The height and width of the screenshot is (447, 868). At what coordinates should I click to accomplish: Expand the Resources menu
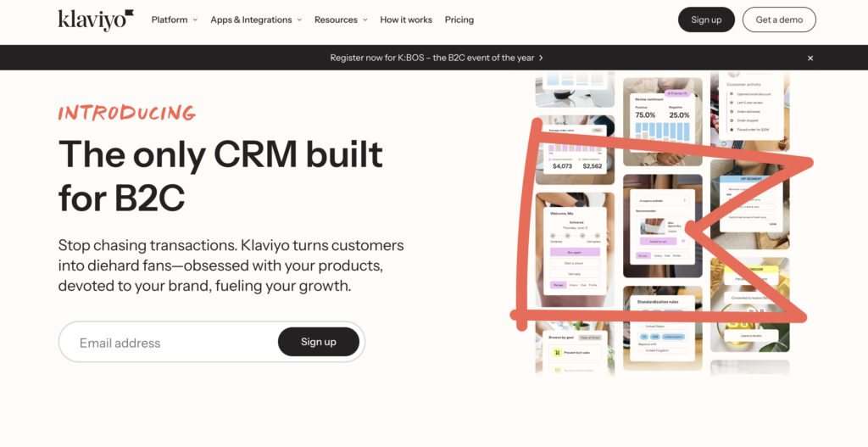pos(341,20)
